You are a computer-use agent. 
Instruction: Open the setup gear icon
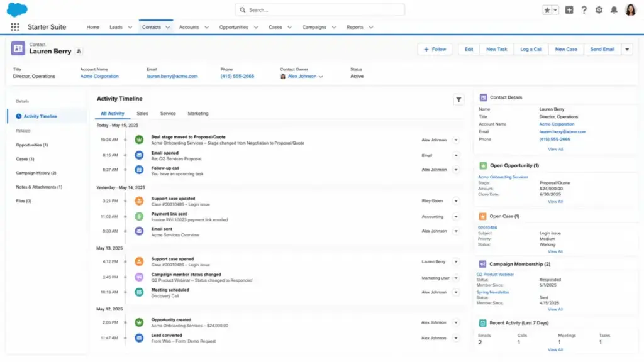599,10
